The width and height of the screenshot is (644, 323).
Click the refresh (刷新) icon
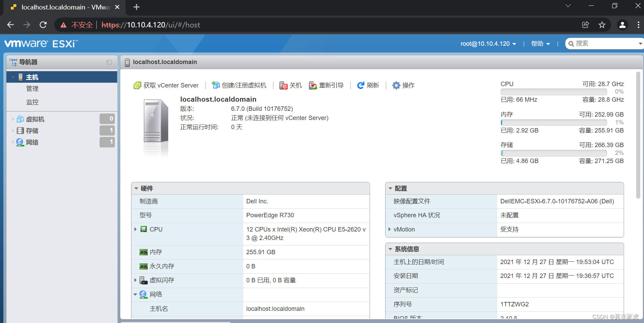[361, 85]
